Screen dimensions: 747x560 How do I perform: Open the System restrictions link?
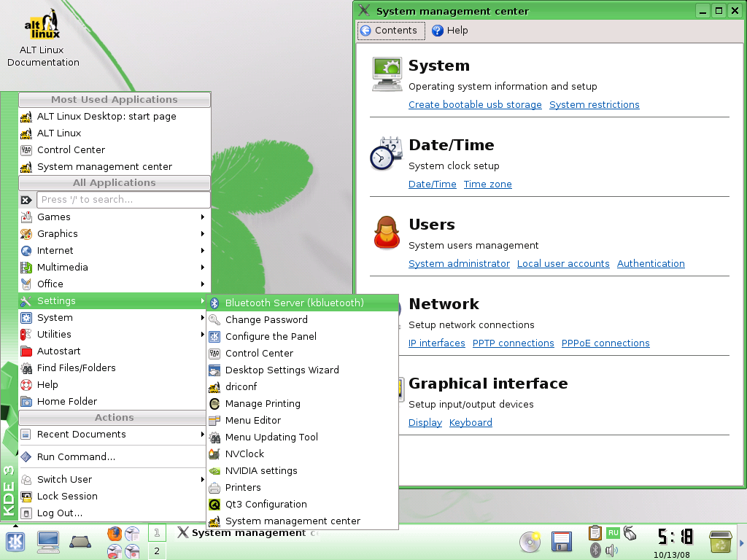click(x=594, y=104)
